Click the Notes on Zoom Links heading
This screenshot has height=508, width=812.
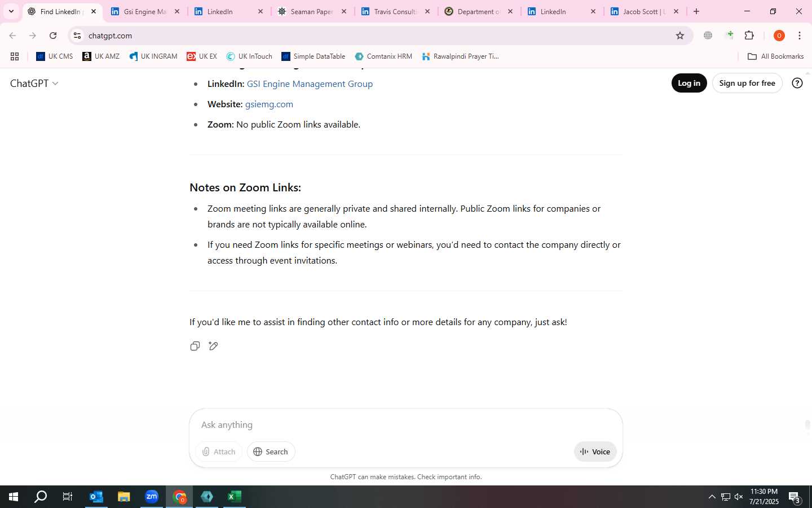(245, 187)
